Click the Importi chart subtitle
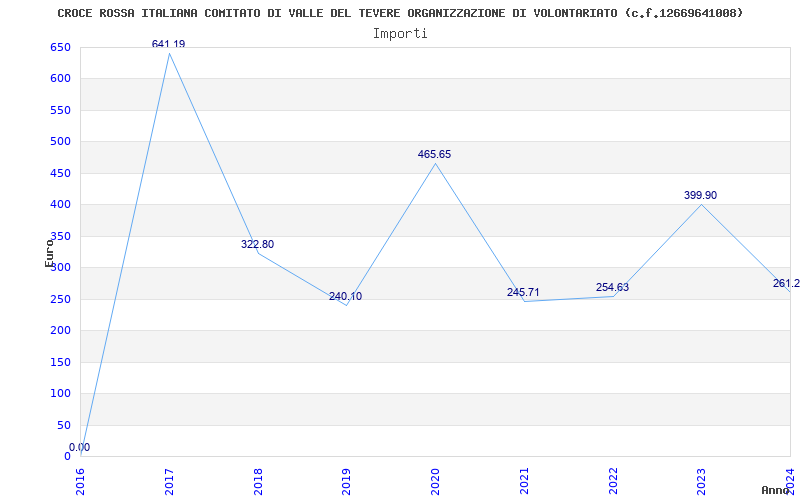 400,34
